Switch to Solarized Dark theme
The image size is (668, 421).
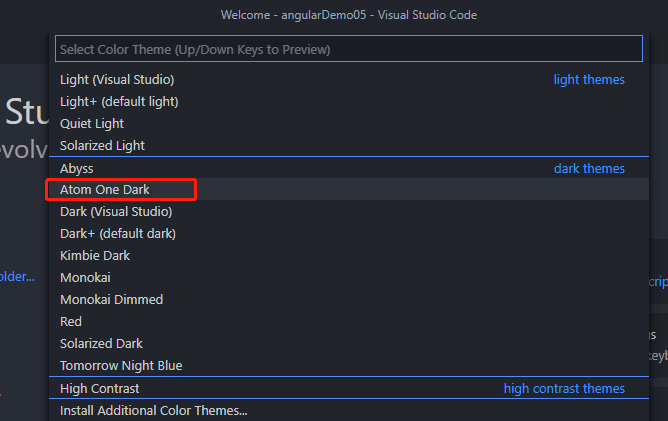pos(100,343)
